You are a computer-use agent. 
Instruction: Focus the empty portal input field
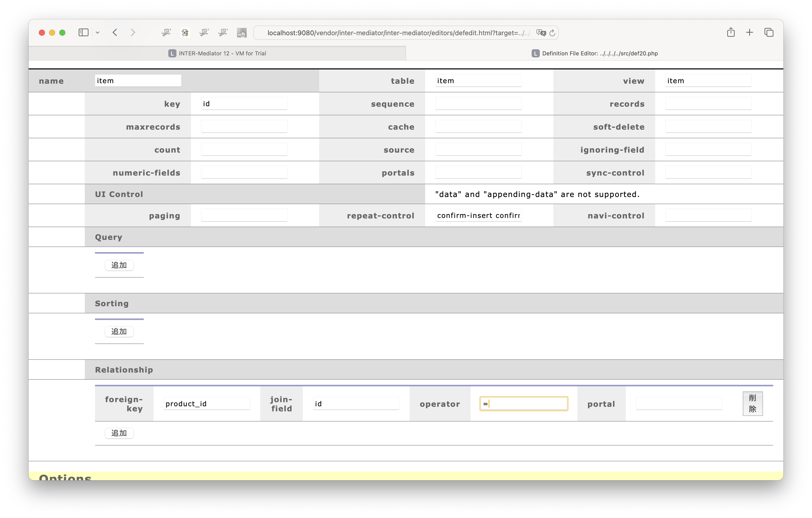(x=679, y=404)
